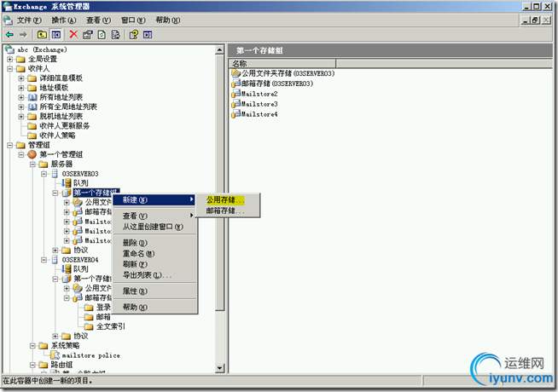
Task: Click the tree pane scroll-up arrow
Action: point(219,49)
